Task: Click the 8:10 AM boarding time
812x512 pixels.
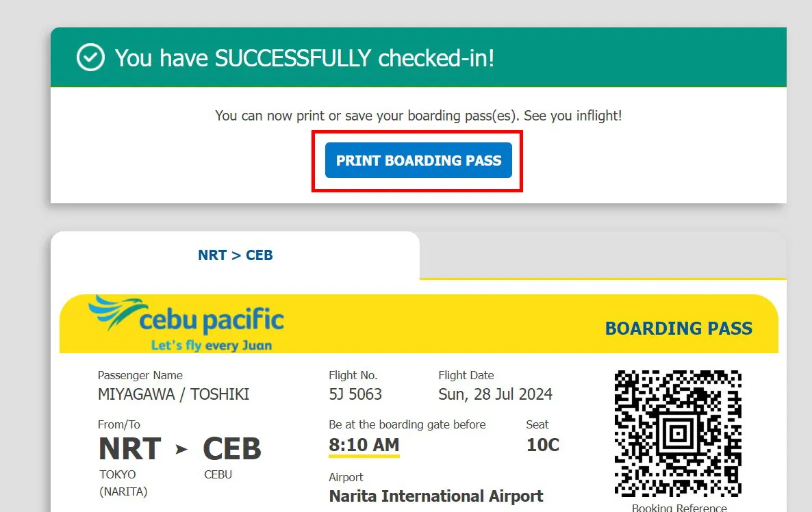Action: (x=364, y=445)
